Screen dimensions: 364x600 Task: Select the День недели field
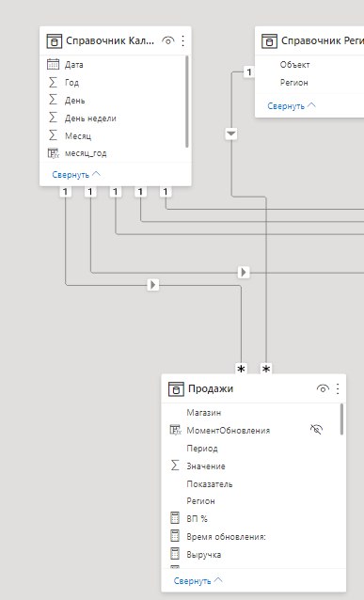pyautogui.click(x=90, y=118)
